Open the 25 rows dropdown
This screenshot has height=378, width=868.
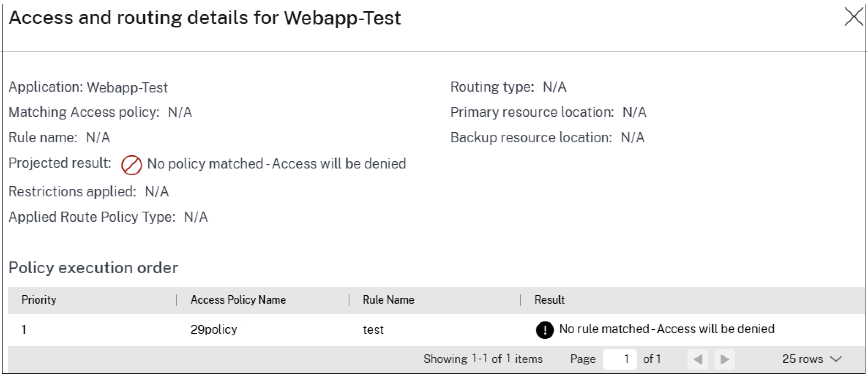click(x=811, y=359)
